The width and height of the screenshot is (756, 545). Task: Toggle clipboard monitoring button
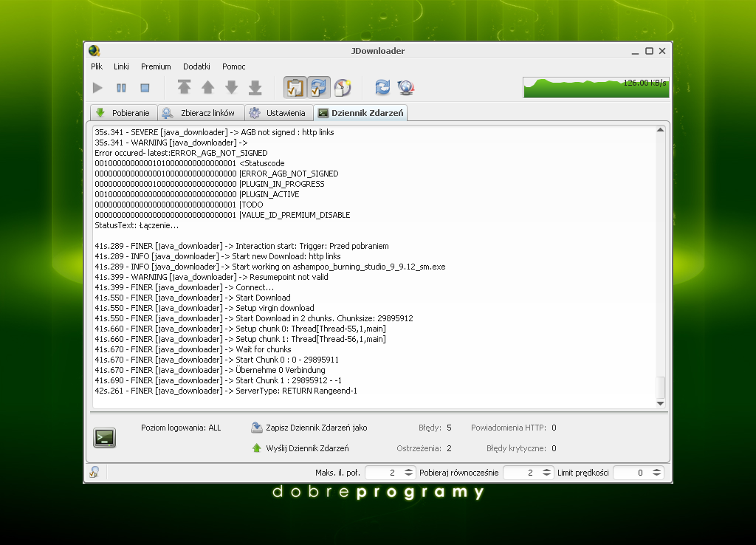(295, 87)
